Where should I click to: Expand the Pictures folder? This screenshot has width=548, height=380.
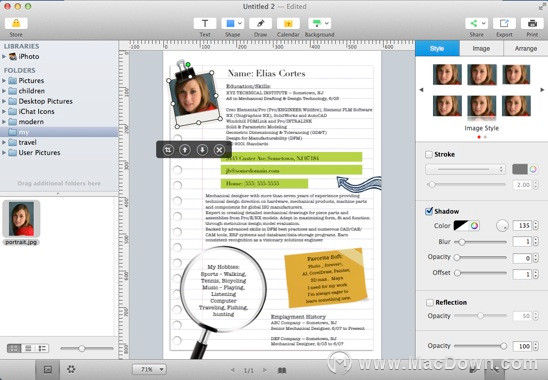(4, 80)
